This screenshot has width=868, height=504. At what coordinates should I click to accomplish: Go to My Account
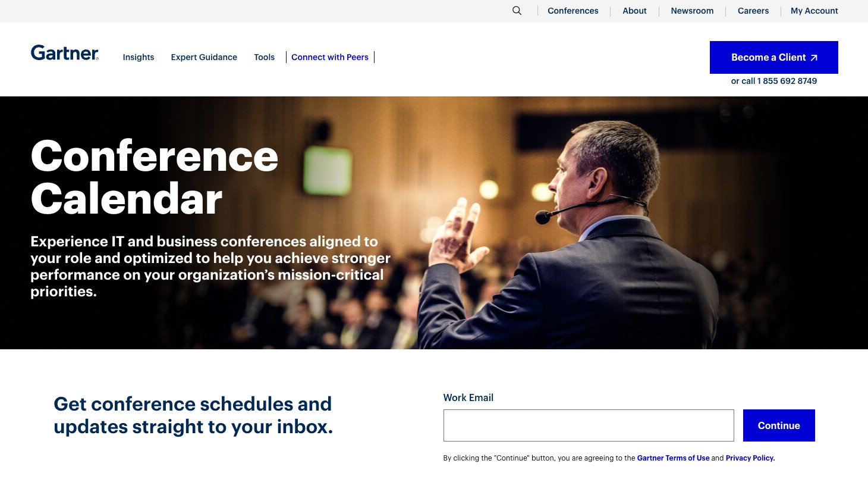[814, 11]
